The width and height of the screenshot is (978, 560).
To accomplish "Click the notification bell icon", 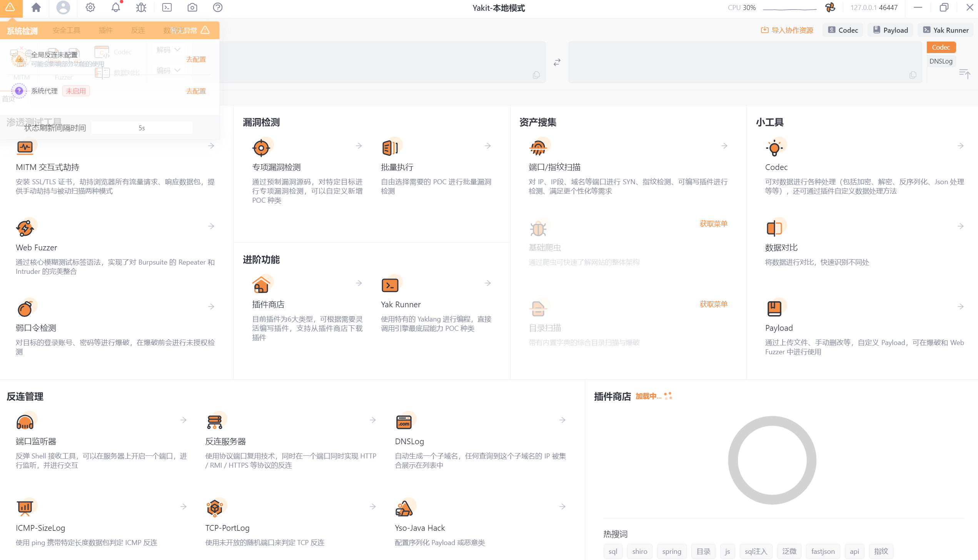I will pyautogui.click(x=115, y=8).
